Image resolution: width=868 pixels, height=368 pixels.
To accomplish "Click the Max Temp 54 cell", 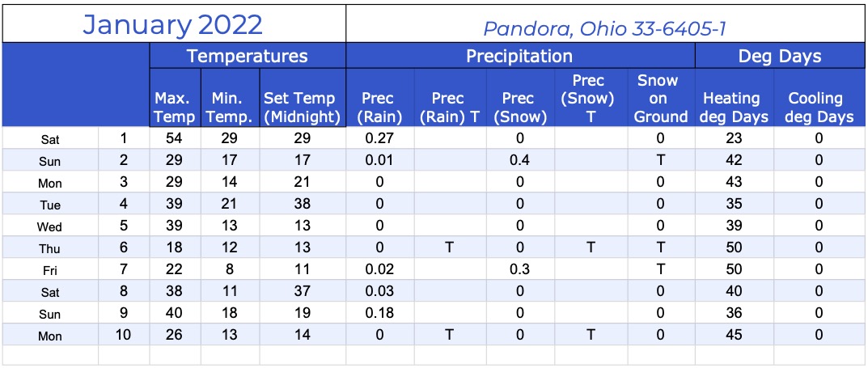I will 175,138.
